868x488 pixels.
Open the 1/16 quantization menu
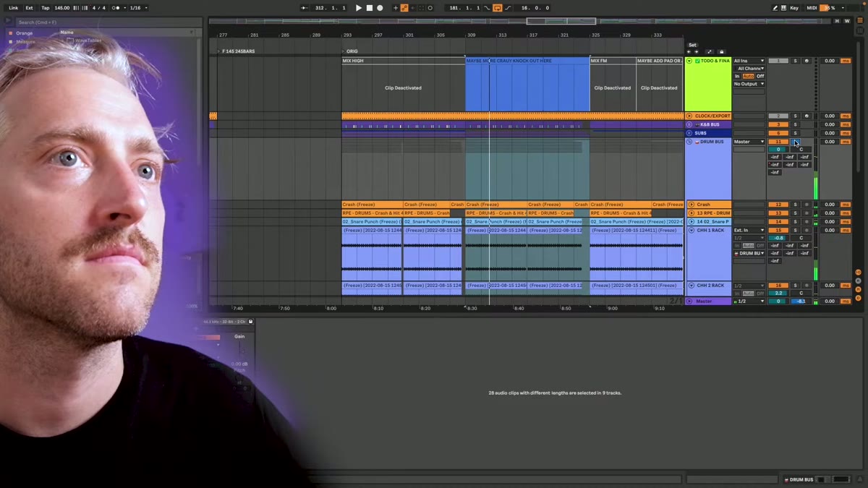(138, 8)
